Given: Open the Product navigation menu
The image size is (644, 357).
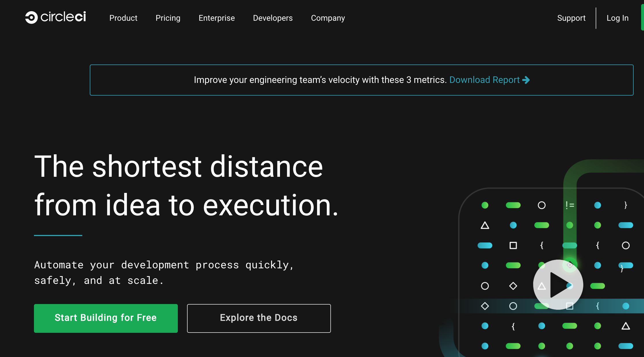Looking at the screenshot, I should coord(123,18).
